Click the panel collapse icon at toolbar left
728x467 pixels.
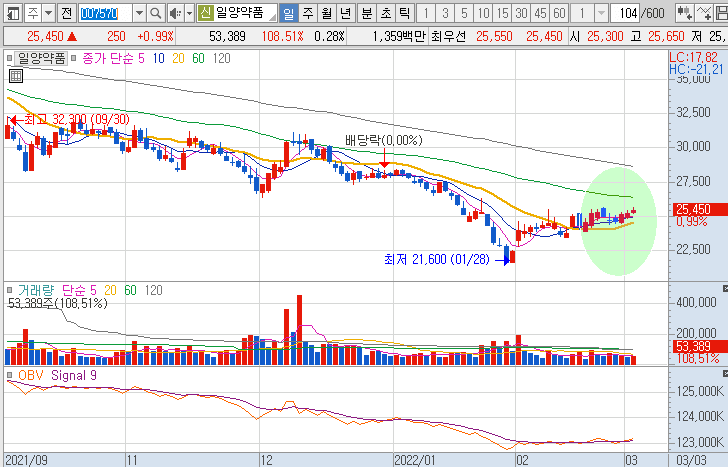13,13
